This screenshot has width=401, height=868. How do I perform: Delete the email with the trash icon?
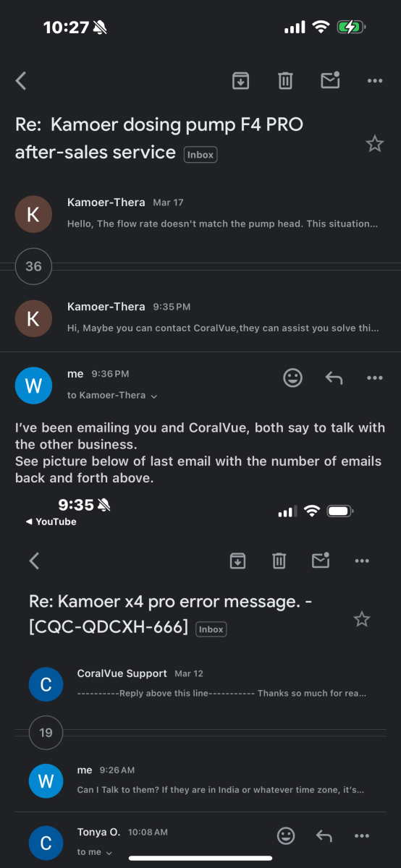click(285, 80)
